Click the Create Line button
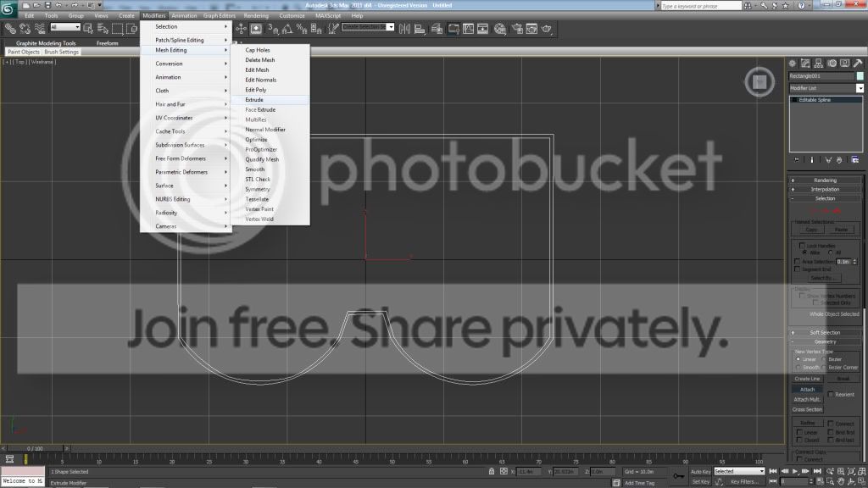 (807, 379)
